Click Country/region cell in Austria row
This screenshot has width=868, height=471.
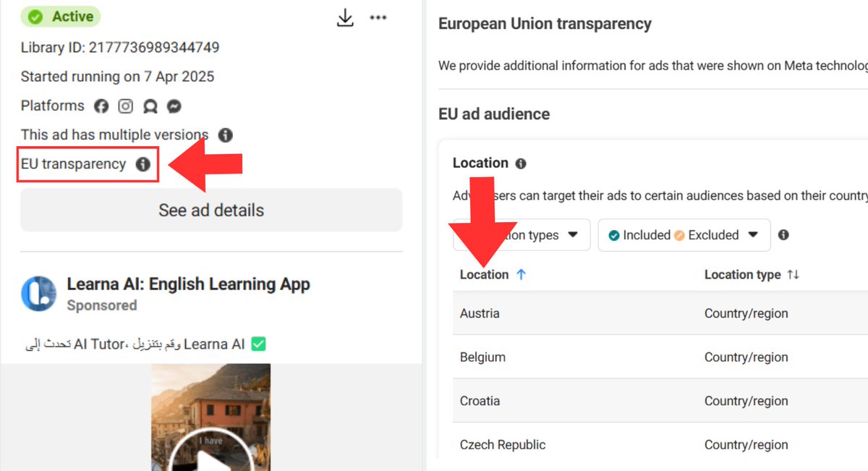(746, 313)
